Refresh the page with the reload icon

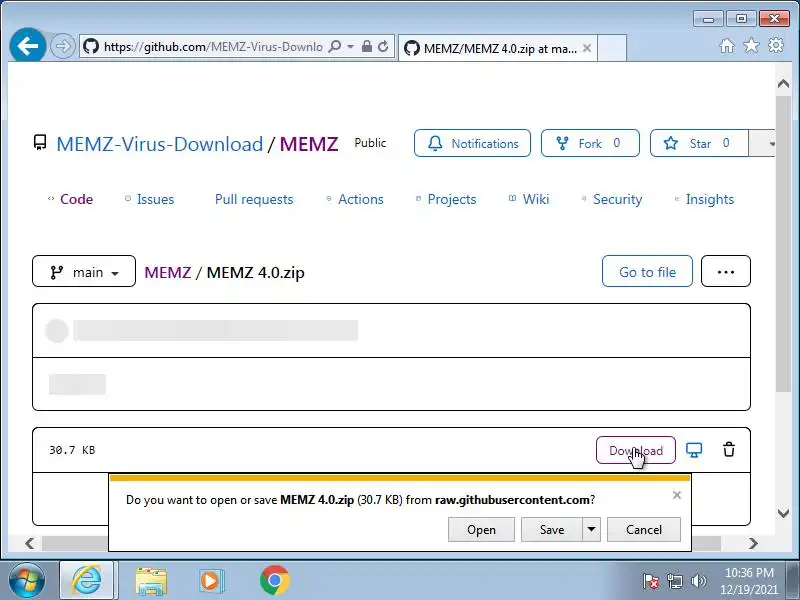[x=383, y=47]
